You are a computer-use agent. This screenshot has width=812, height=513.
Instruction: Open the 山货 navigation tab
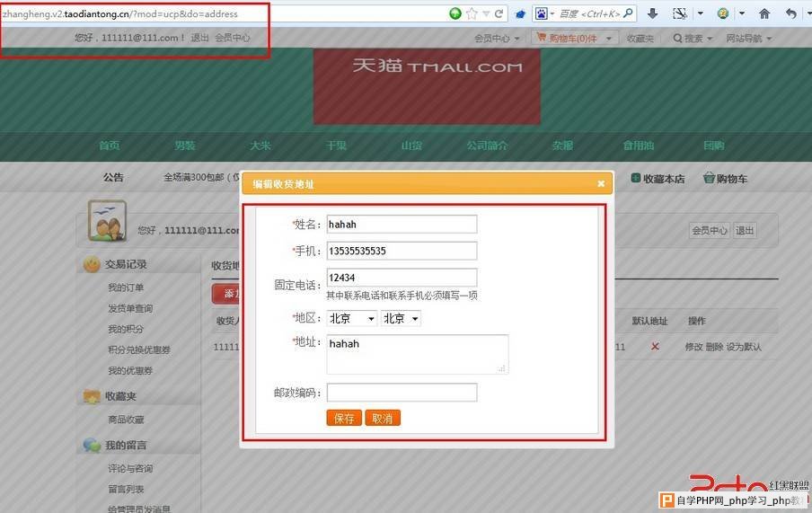[x=411, y=146]
